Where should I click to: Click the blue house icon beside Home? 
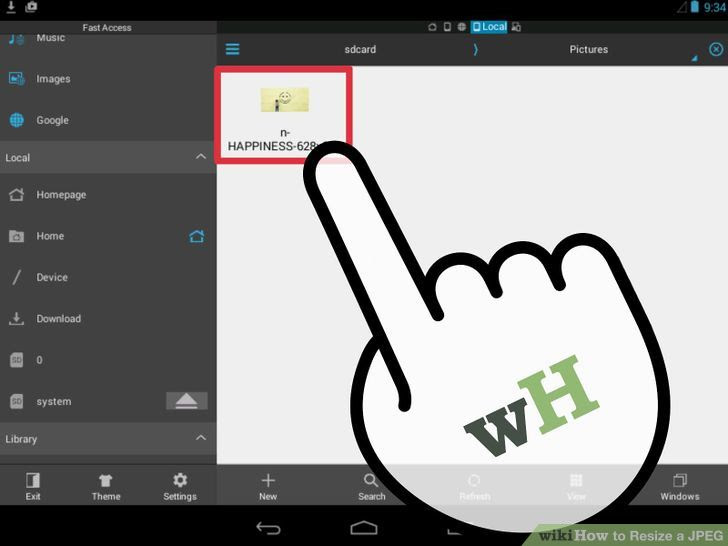(x=197, y=236)
